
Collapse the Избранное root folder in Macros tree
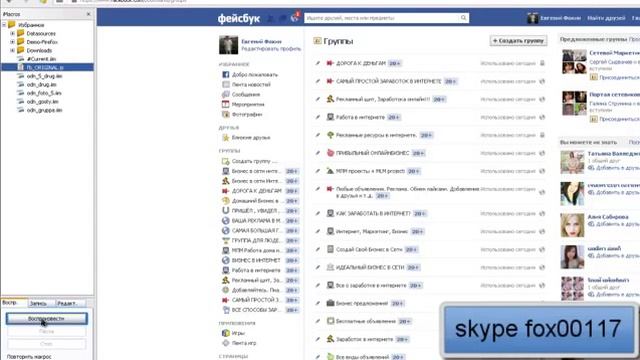(x=4, y=25)
